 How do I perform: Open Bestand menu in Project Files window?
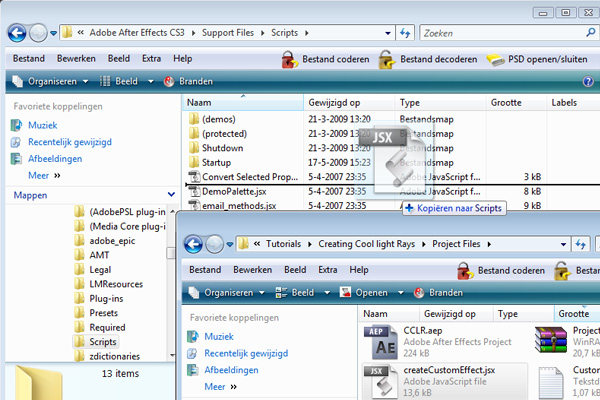tap(205, 270)
